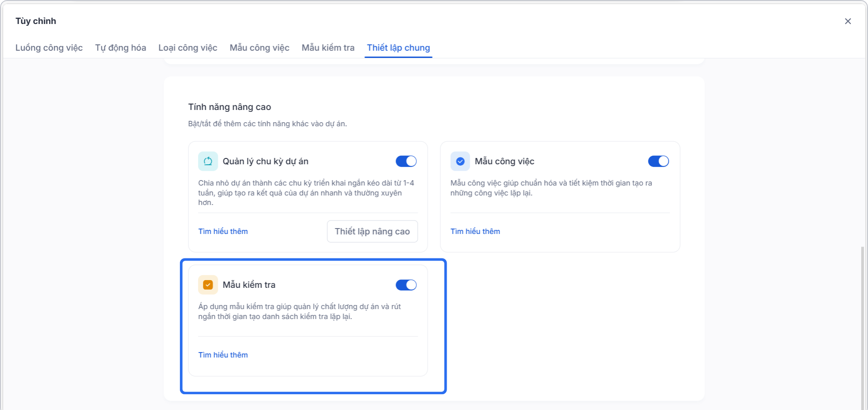Screen dimensions: 868x410
Task: Click the vertical scrollbar on the right
Action: pyautogui.click(x=863, y=328)
